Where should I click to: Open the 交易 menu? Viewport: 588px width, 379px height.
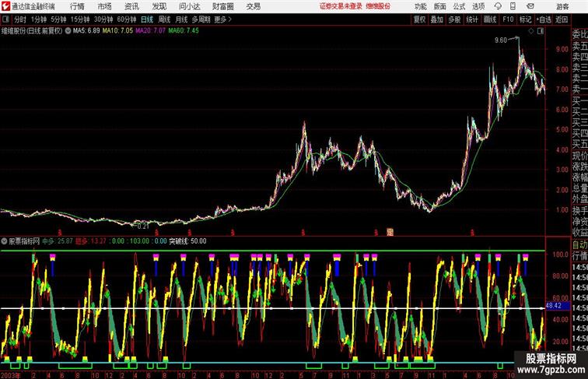253,6
